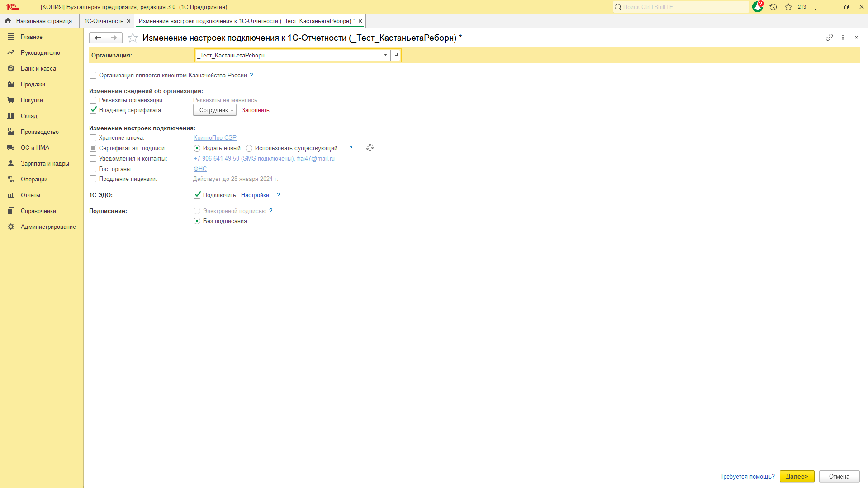Open Операции section
The image size is (868, 488).
(x=34, y=179)
